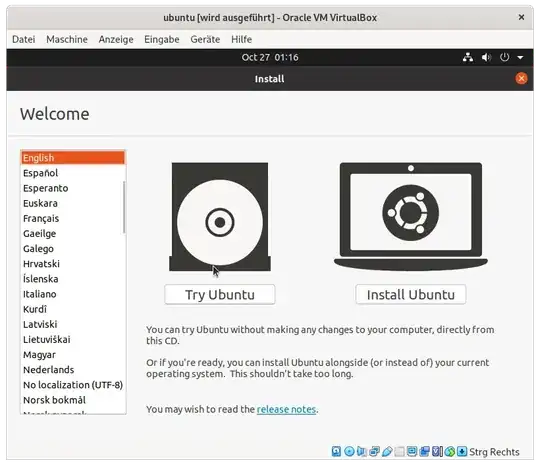Click the Ubuntu network icon in top panel
The width and height of the screenshot is (540, 466).
[x=468, y=57]
